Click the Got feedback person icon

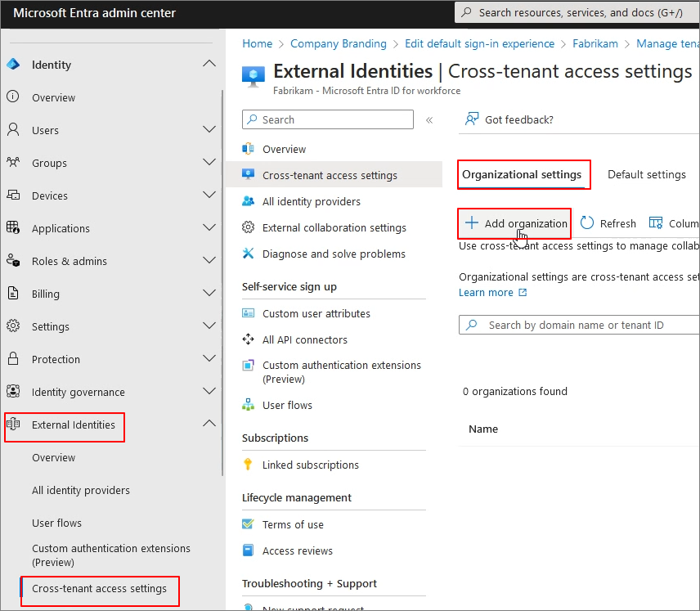[472, 119]
